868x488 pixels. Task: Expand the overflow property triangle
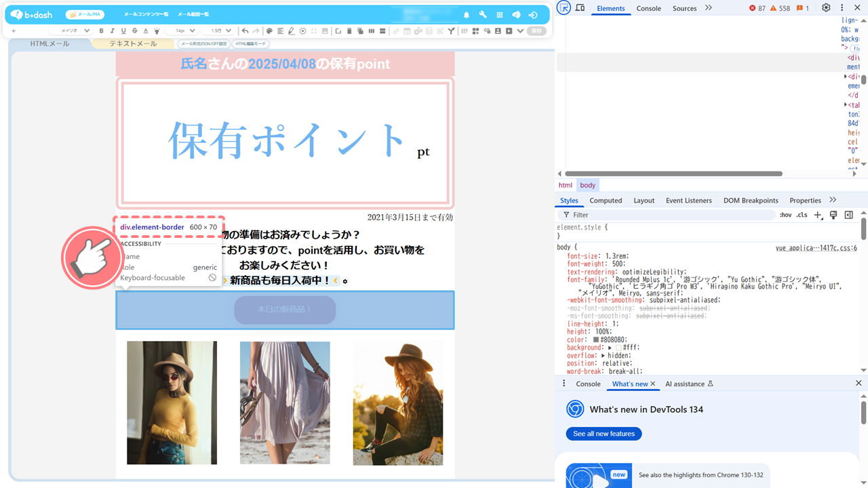[x=603, y=355]
